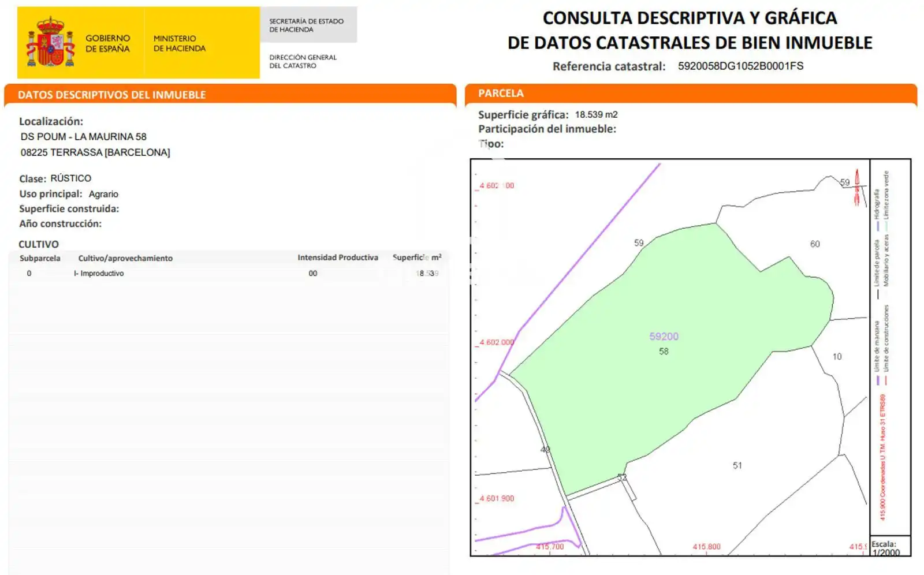Click the Cultivo/aprovechamiento column header
924x575 pixels.
click(125, 258)
